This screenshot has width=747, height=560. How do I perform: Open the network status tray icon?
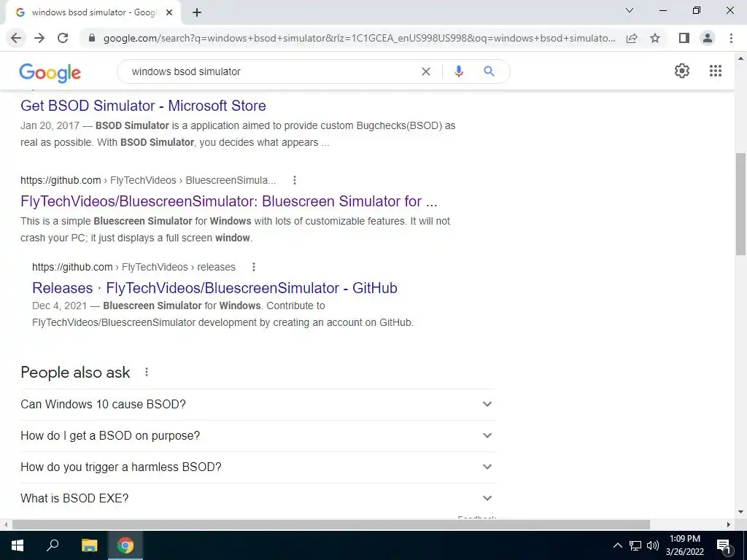pos(635,545)
